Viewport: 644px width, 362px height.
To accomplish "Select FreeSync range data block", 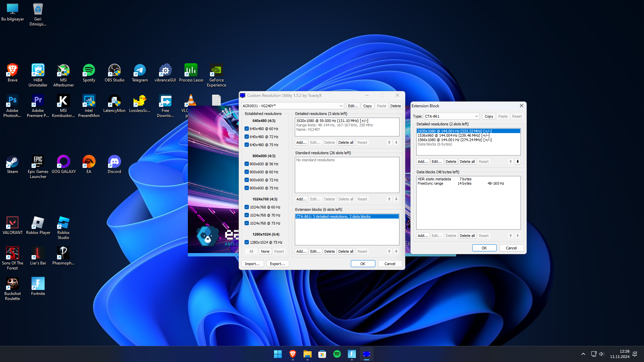I will pos(430,183).
